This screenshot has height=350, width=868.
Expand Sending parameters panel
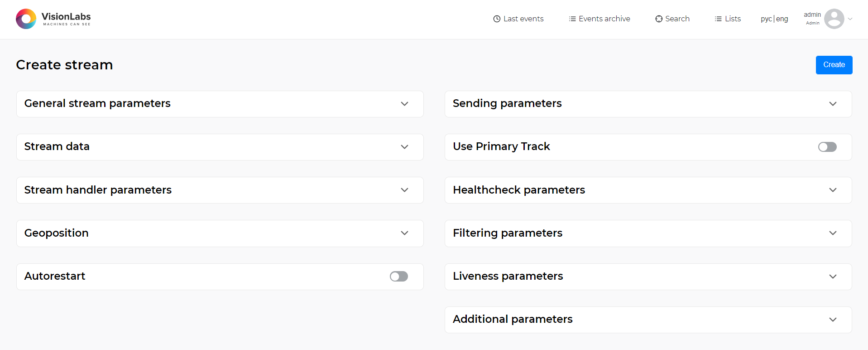(x=833, y=104)
